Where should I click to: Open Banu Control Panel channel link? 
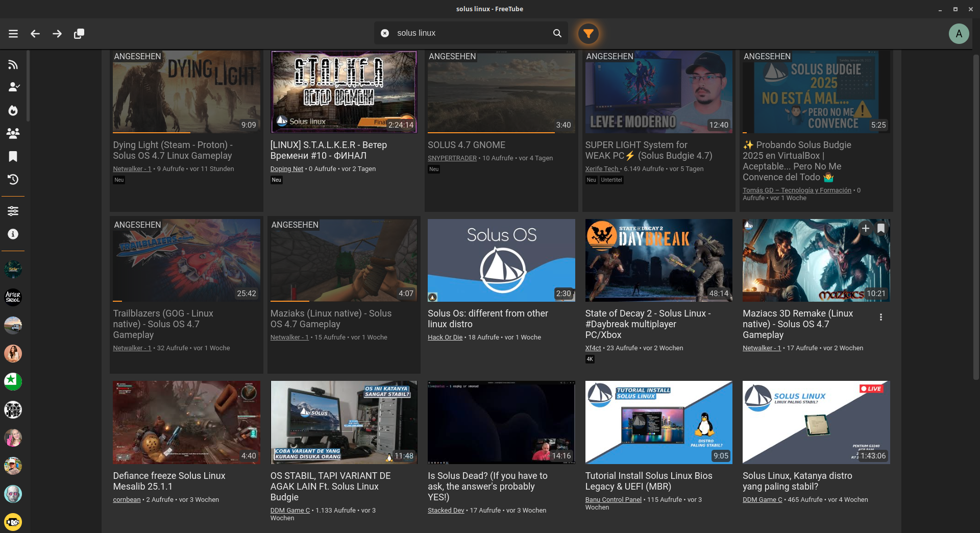614,500
